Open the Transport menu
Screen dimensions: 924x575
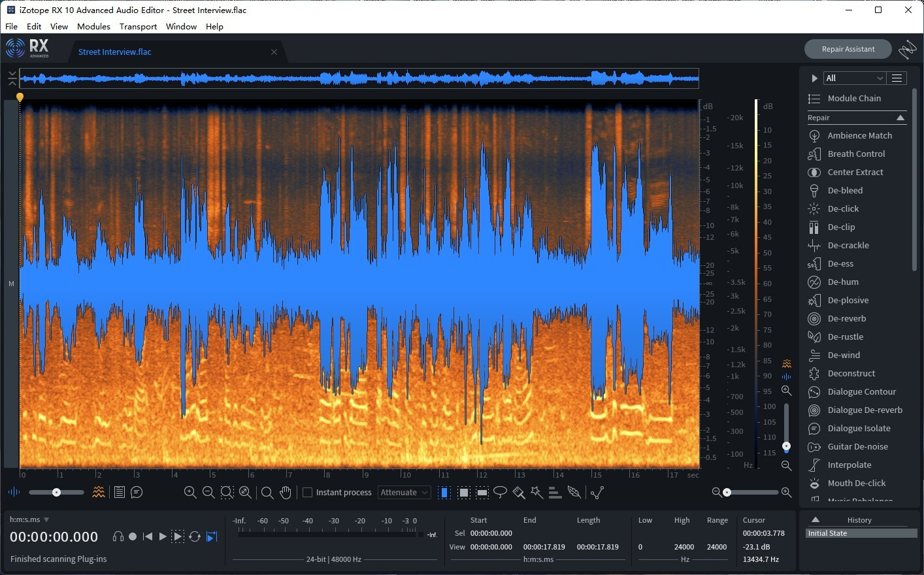coord(138,27)
